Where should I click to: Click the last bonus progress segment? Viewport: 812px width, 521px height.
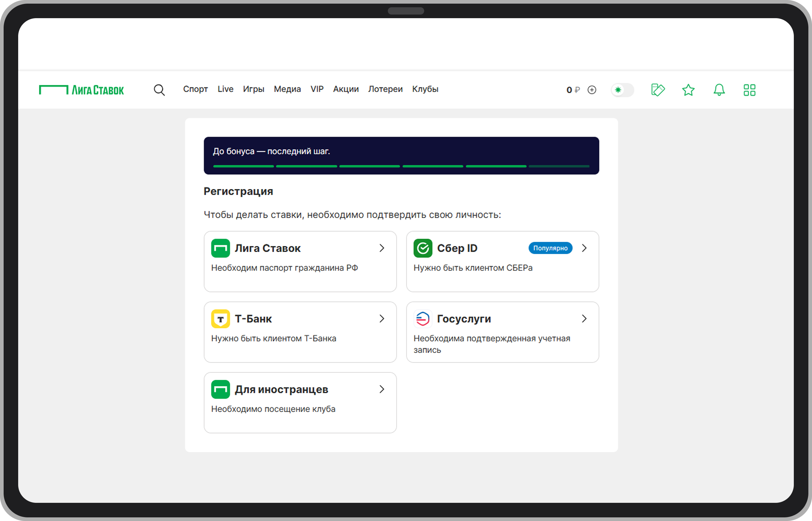click(x=559, y=166)
